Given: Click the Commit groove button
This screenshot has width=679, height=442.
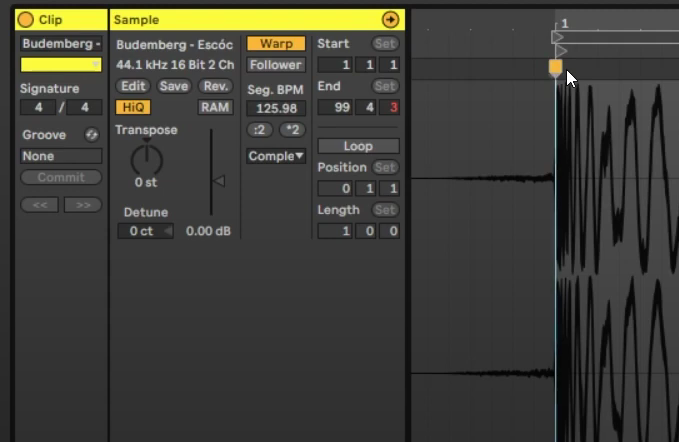Looking at the screenshot, I should point(61,177).
